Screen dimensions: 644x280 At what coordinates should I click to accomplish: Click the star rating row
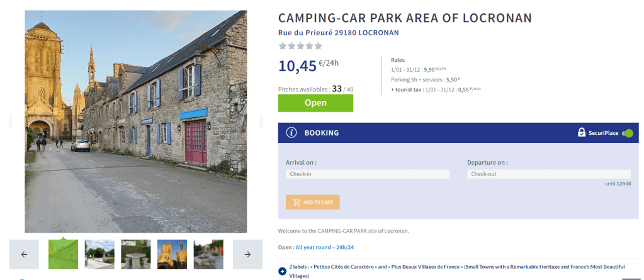click(x=300, y=46)
